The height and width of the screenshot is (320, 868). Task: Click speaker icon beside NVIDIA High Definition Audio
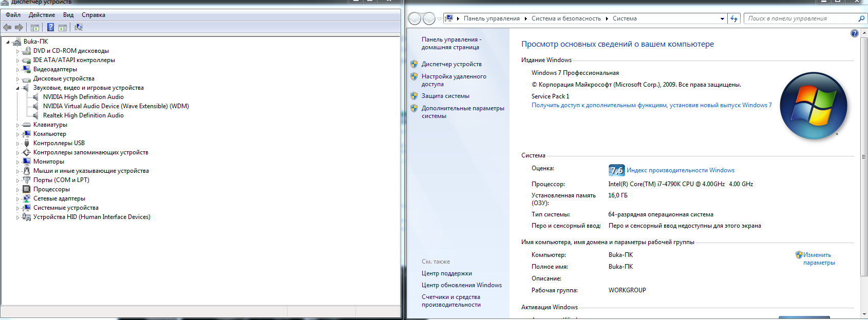(36, 97)
